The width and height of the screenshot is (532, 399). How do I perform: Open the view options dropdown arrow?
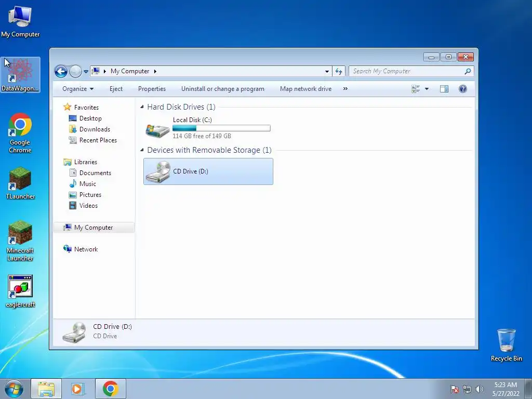[x=427, y=89]
